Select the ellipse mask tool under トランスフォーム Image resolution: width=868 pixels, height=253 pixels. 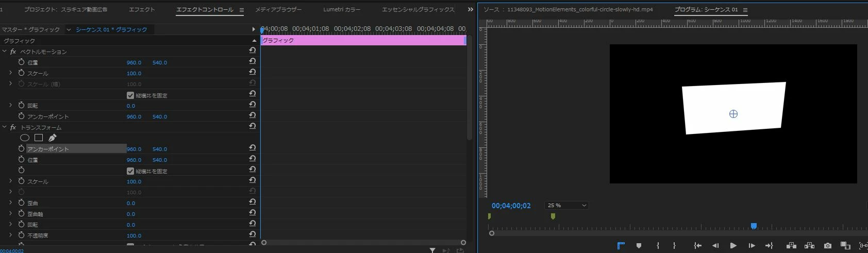24,138
